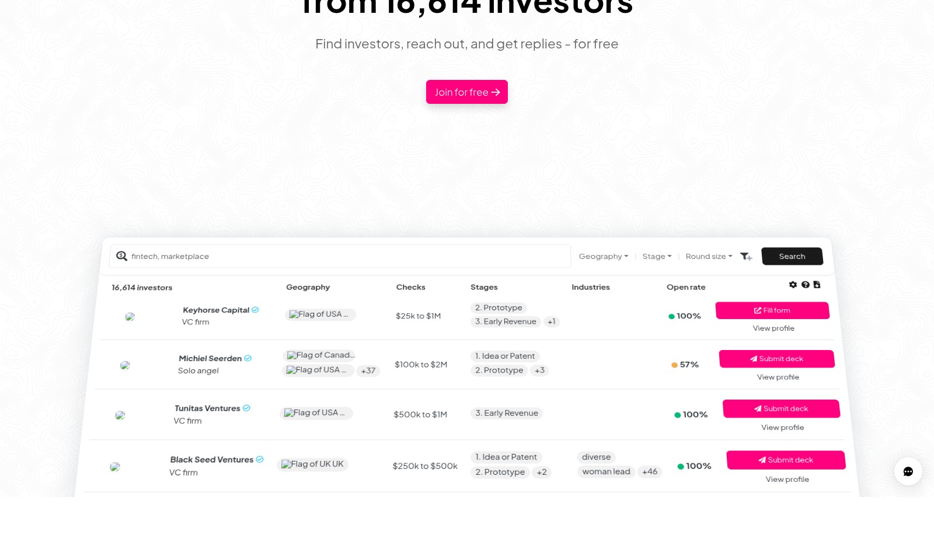This screenshot has height=560, width=934.
Task: Open Tunitas Ventures View profile link
Action: pos(783,428)
